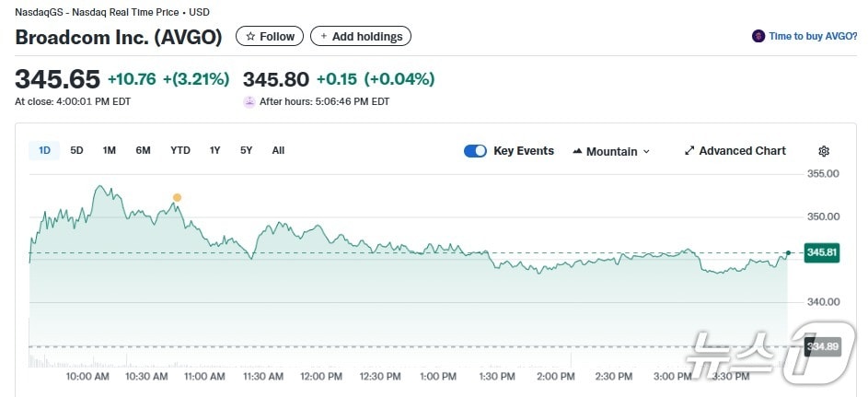Image resolution: width=868 pixels, height=397 pixels.
Task: Click the 345.81 current price label
Action: tap(821, 252)
